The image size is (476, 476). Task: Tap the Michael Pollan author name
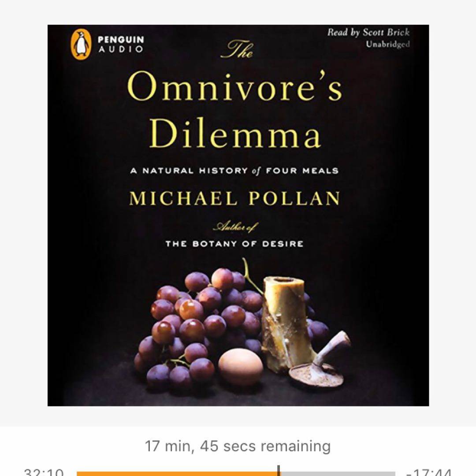[x=234, y=198]
